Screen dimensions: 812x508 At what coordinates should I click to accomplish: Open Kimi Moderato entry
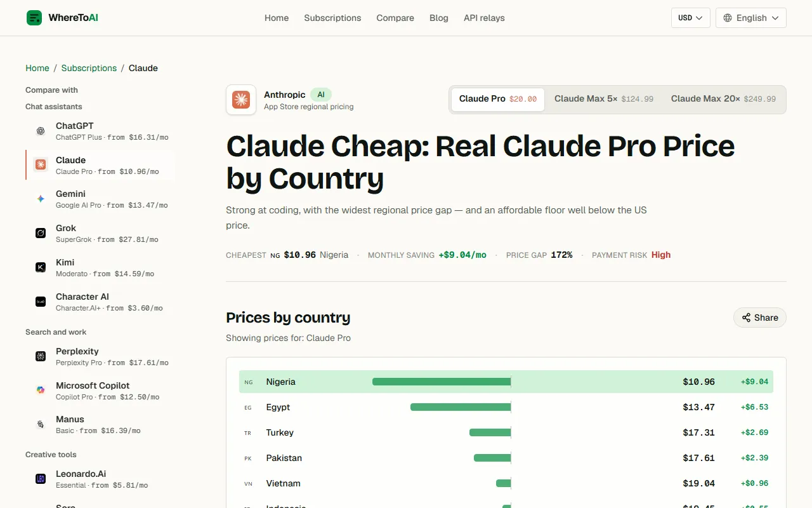click(x=100, y=267)
